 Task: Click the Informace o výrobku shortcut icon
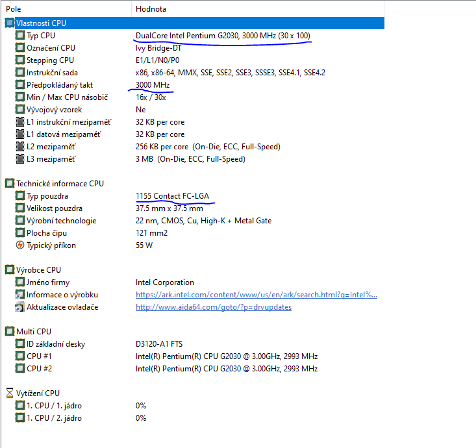coord(20,295)
